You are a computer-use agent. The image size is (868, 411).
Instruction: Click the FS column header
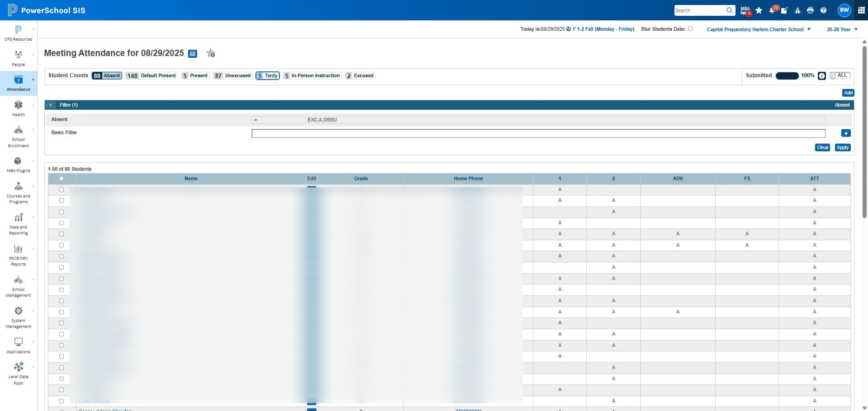click(747, 178)
